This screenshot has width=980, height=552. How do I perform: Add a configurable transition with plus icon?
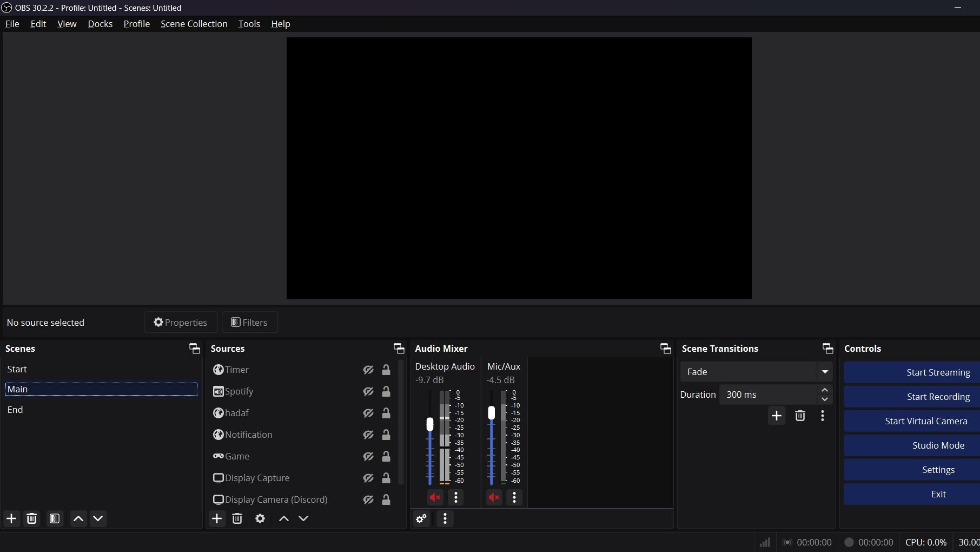[x=777, y=416]
